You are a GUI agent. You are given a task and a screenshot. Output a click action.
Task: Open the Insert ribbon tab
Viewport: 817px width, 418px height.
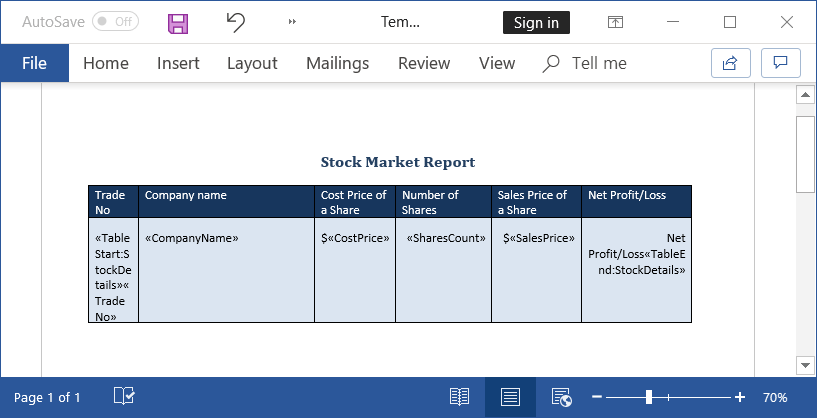click(178, 63)
